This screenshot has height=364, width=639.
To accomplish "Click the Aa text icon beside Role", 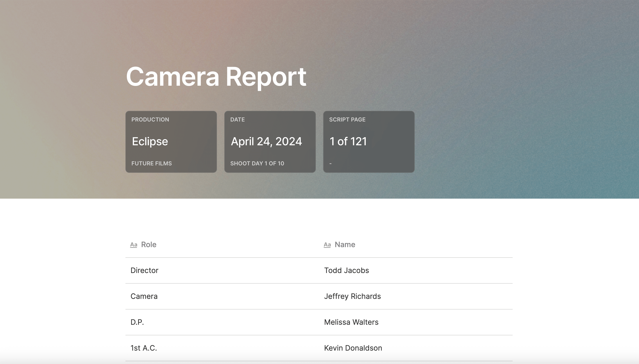I will click(x=134, y=245).
